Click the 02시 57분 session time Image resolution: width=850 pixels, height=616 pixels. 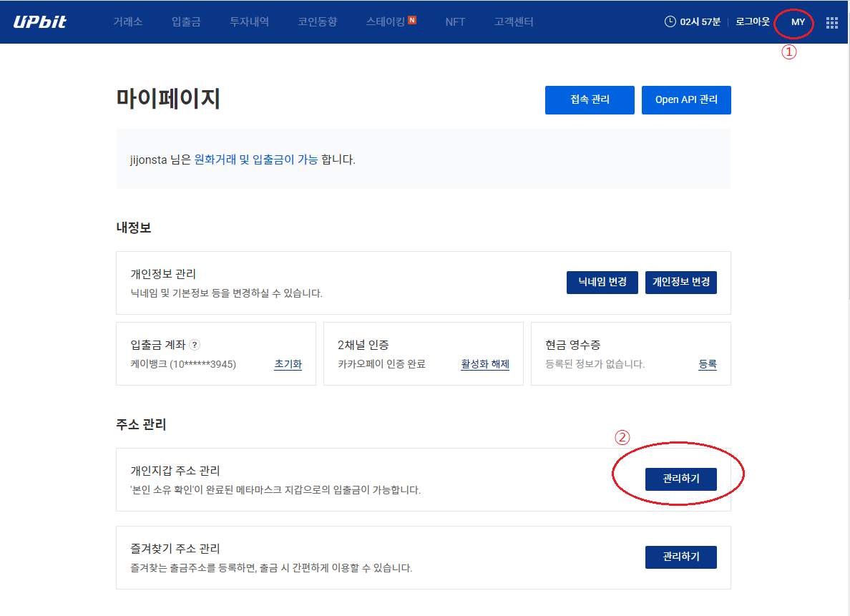tap(700, 21)
